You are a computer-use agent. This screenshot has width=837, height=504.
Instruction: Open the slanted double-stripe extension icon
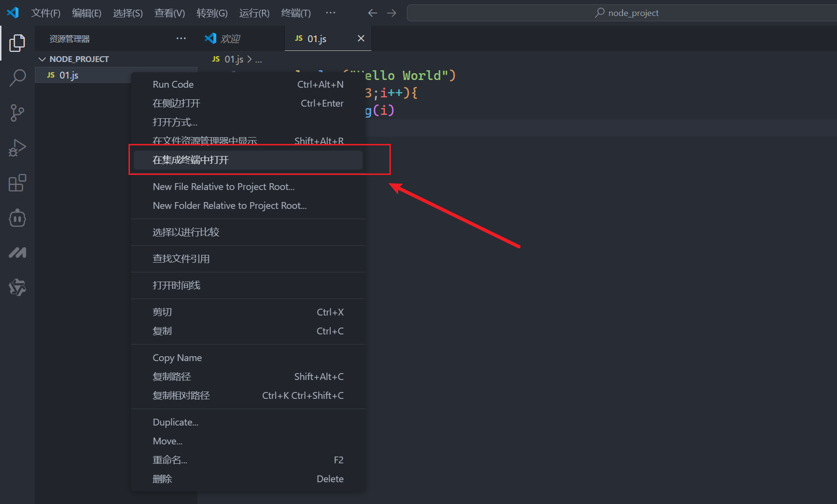click(17, 252)
